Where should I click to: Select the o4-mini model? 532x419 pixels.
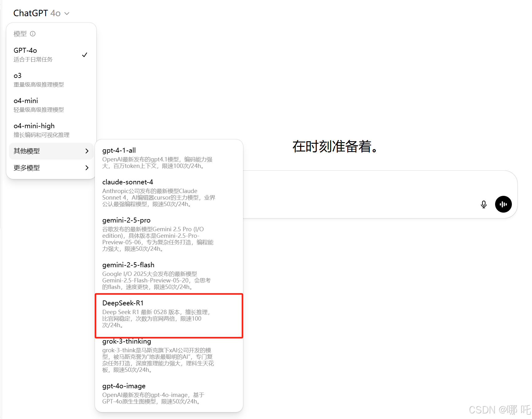(x=51, y=105)
